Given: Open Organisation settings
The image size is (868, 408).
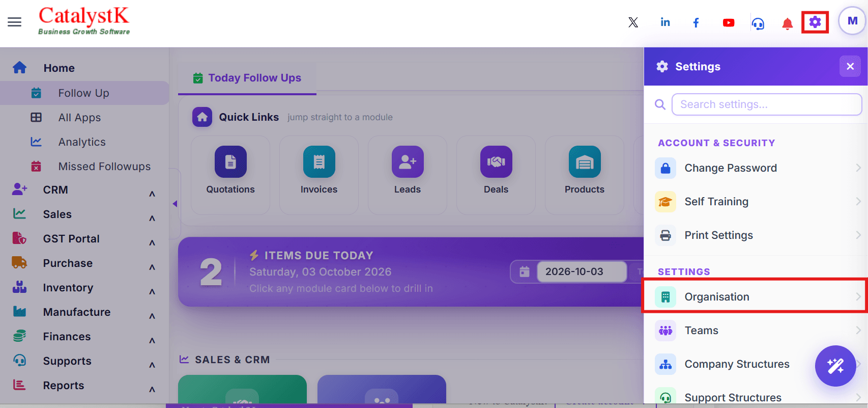Looking at the screenshot, I should point(755,296).
